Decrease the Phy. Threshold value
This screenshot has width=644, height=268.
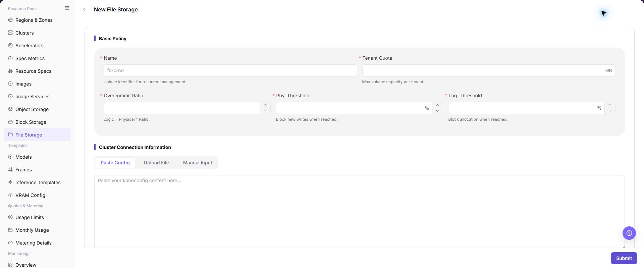click(437, 111)
